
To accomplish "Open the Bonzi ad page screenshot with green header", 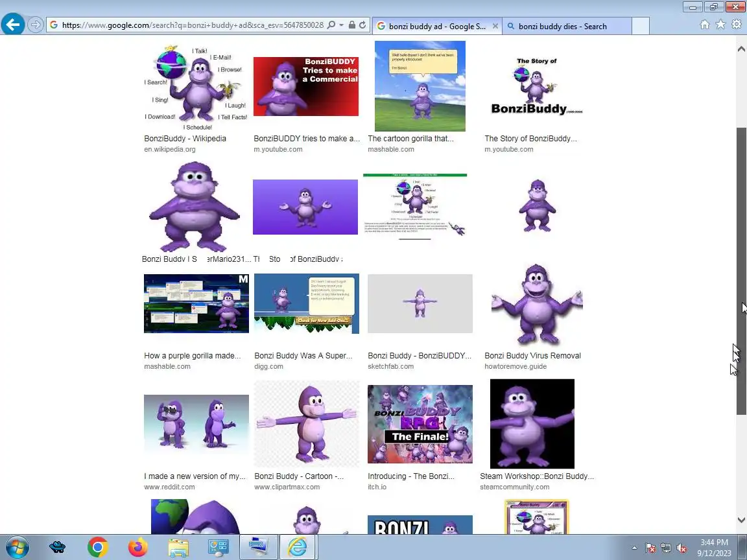I will (x=415, y=207).
